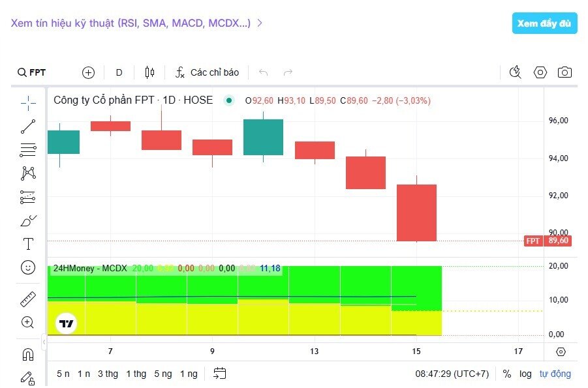Click the date label 15 on the time axis
The image size is (588, 388).
[416, 351]
